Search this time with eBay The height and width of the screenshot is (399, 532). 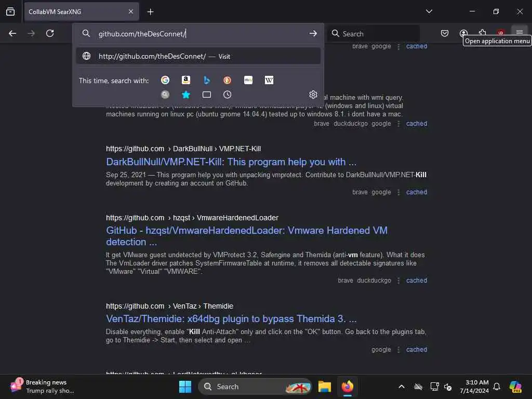(x=248, y=80)
